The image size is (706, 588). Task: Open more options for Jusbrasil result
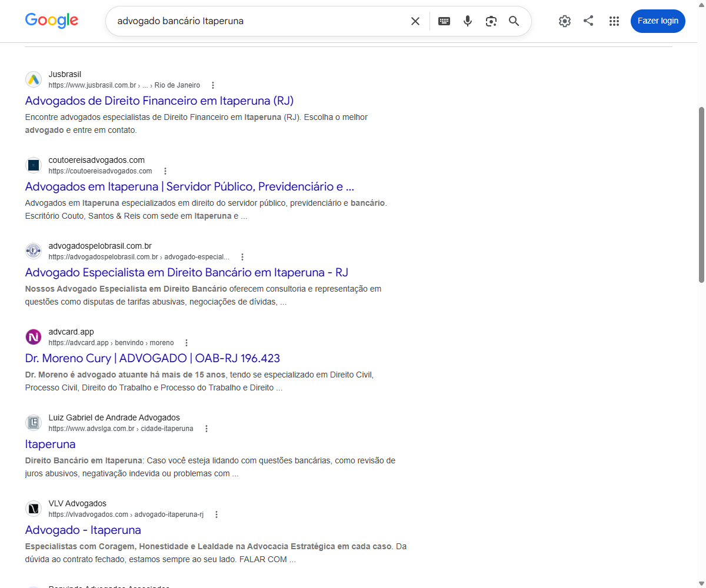click(x=213, y=85)
